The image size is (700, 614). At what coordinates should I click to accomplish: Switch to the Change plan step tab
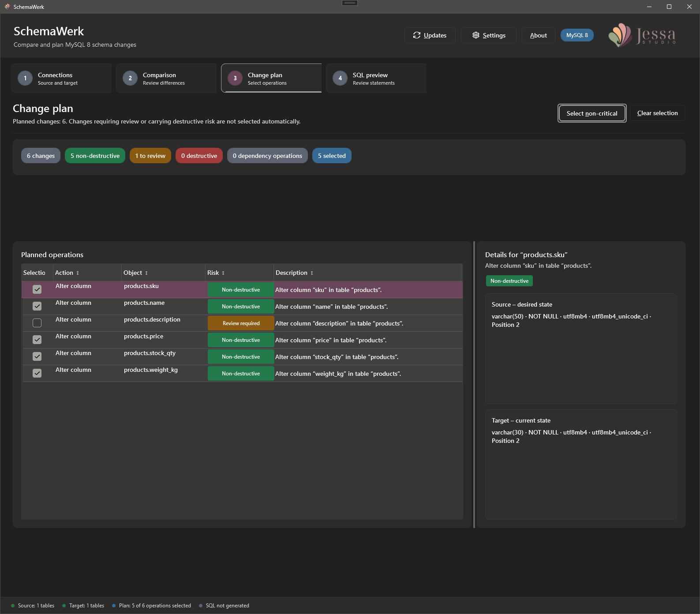tap(271, 78)
